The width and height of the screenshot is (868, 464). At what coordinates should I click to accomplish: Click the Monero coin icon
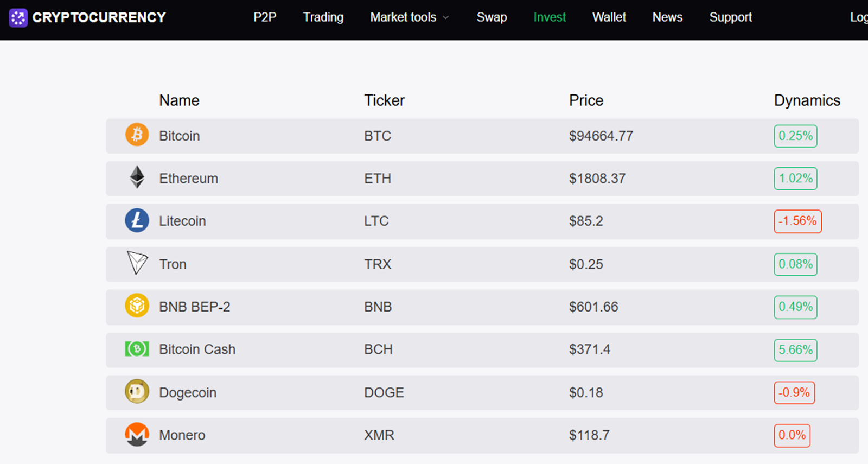tap(137, 434)
